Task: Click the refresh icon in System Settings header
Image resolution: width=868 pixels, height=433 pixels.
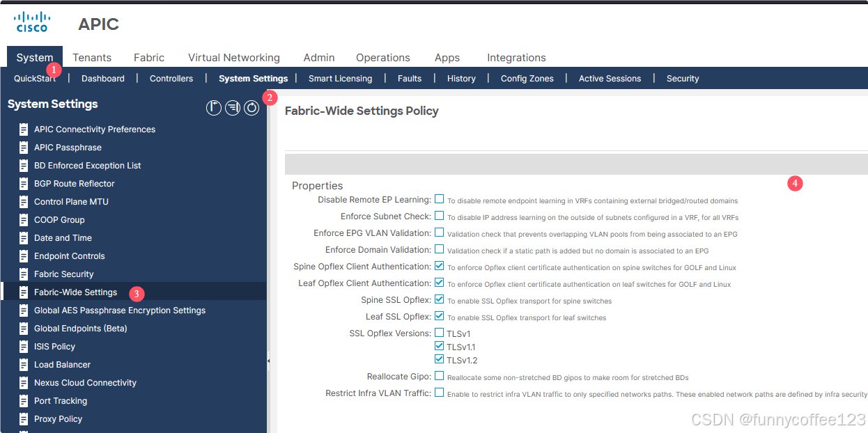Action: [251, 107]
